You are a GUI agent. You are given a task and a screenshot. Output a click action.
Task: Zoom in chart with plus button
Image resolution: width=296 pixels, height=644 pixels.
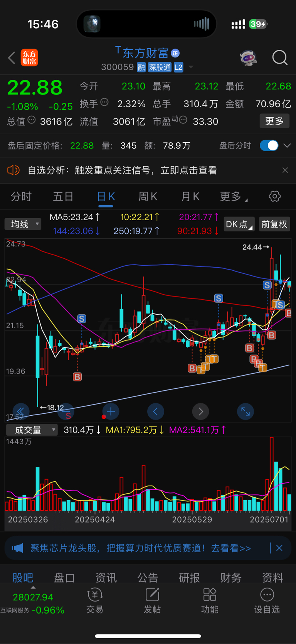point(111,411)
